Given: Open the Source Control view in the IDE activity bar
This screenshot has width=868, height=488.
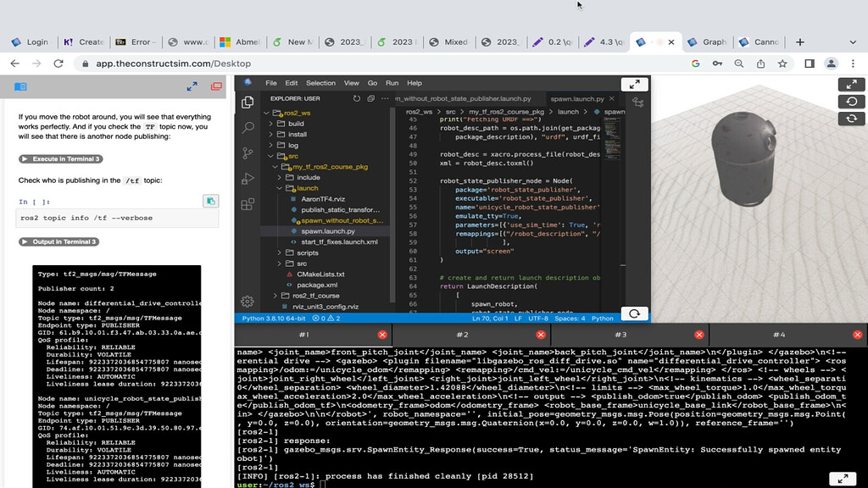Looking at the screenshot, I should click(248, 152).
